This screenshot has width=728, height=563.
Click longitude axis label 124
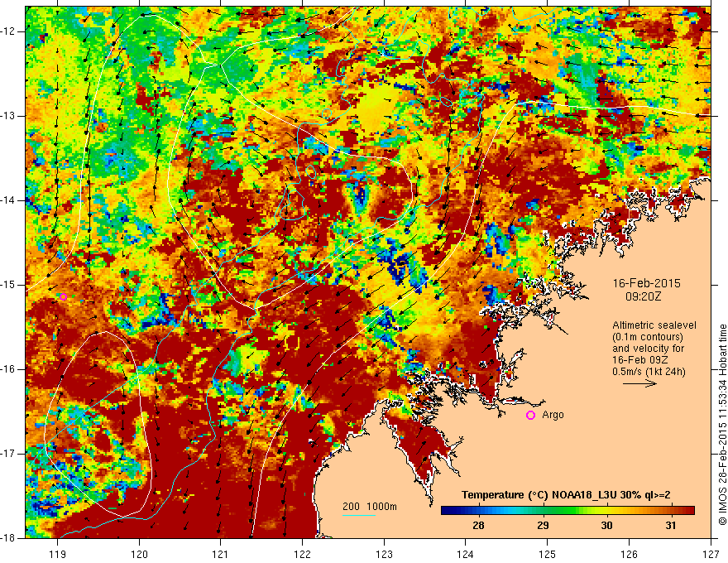click(x=466, y=554)
